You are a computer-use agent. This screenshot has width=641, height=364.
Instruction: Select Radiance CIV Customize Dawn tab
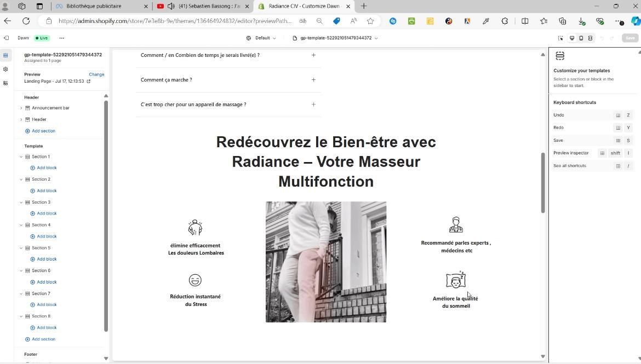pos(304,6)
